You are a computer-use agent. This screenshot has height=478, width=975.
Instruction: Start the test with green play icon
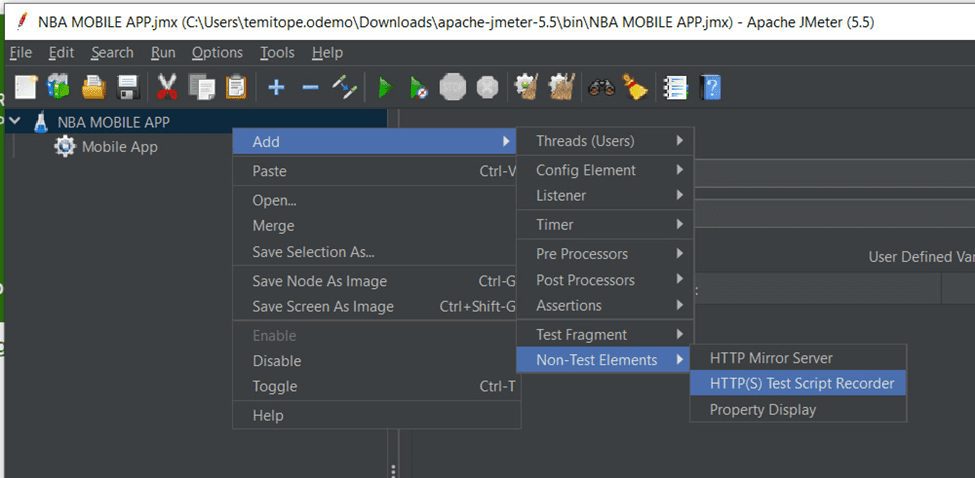[x=386, y=88]
